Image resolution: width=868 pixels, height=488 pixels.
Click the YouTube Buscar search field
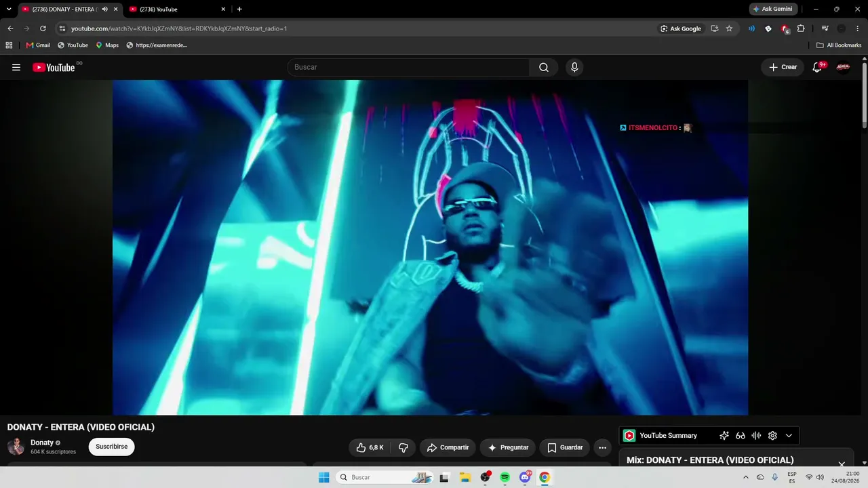(409, 67)
